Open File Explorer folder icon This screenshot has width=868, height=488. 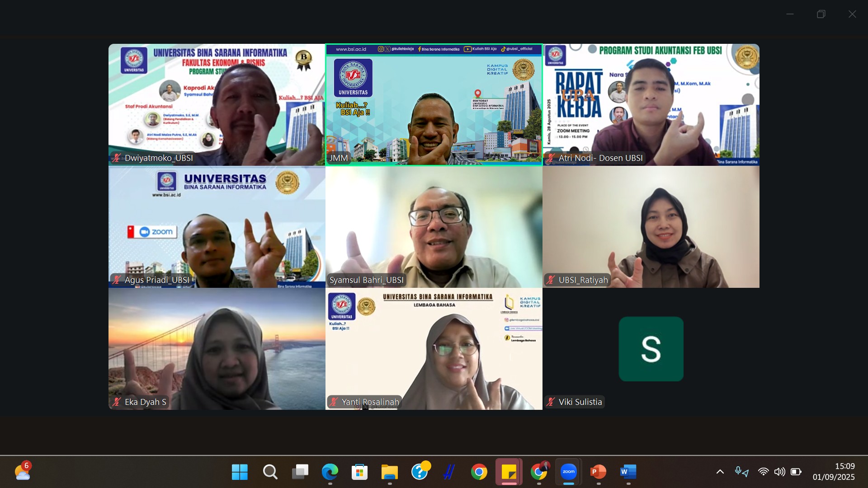click(x=389, y=472)
